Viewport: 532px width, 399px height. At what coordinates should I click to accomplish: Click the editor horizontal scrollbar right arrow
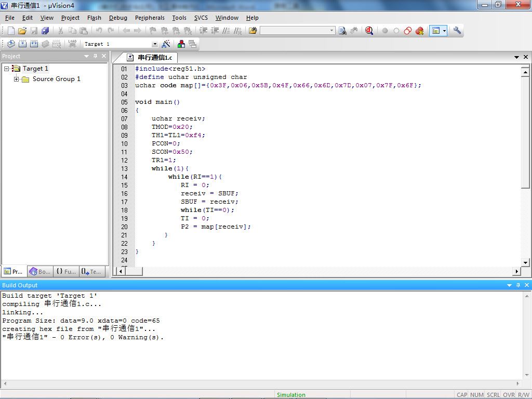pyautogui.click(x=516, y=271)
